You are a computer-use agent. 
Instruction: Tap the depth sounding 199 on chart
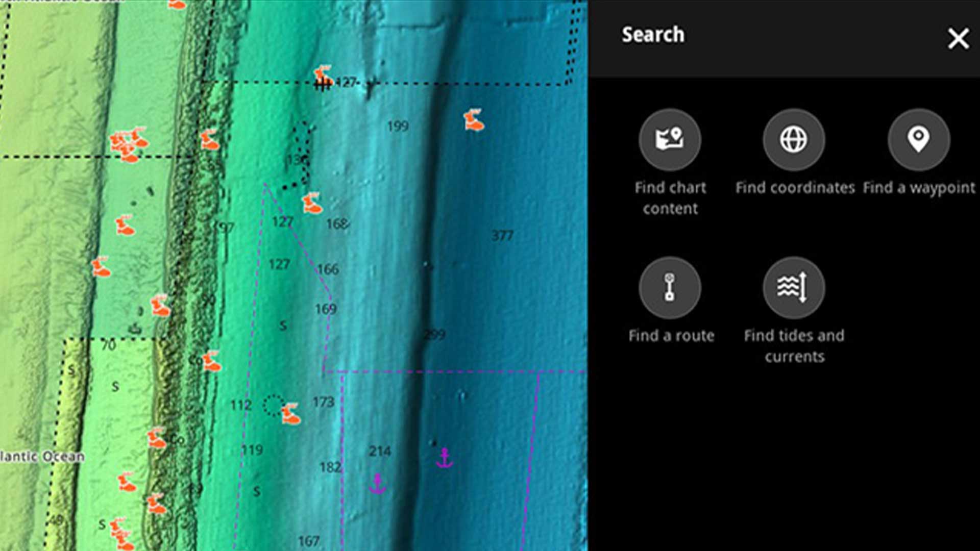tap(398, 126)
